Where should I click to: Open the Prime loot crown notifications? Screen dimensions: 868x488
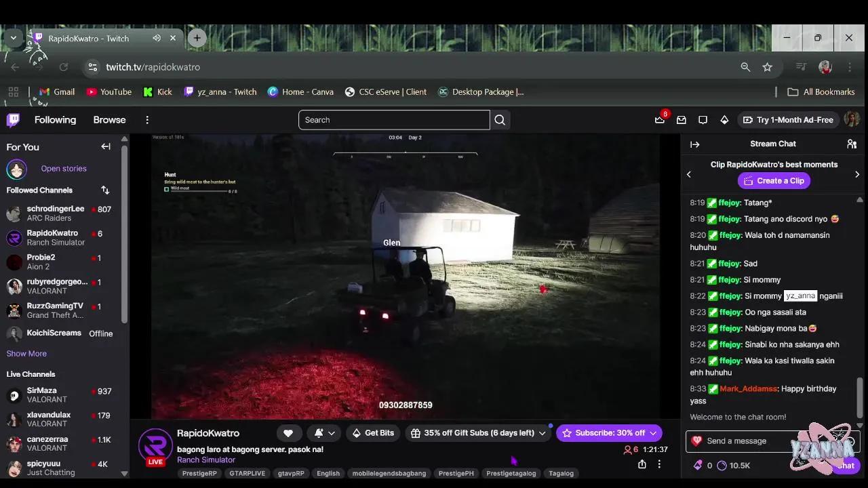[660, 119]
